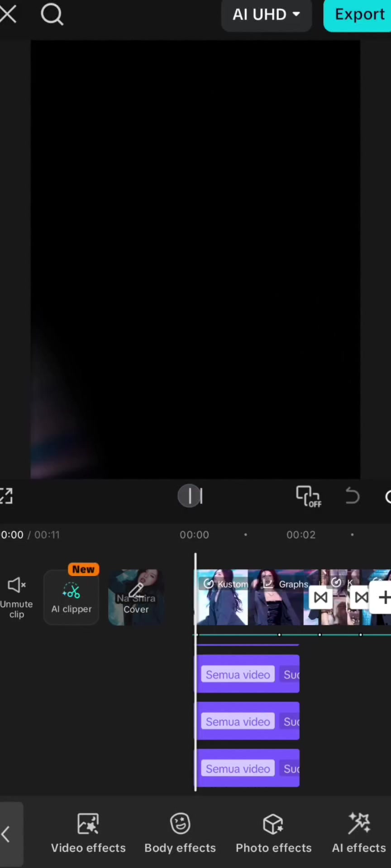
Task: Click the video preview canvas
Action: point(195,259)
